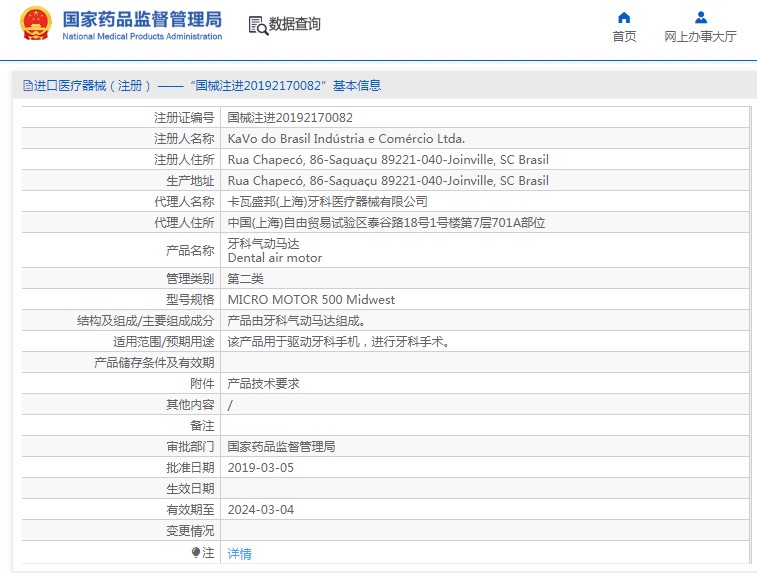This screenshot has height=573, width=757.
Task: Click the 生效日期 label
Action: [x=190, y=489]
